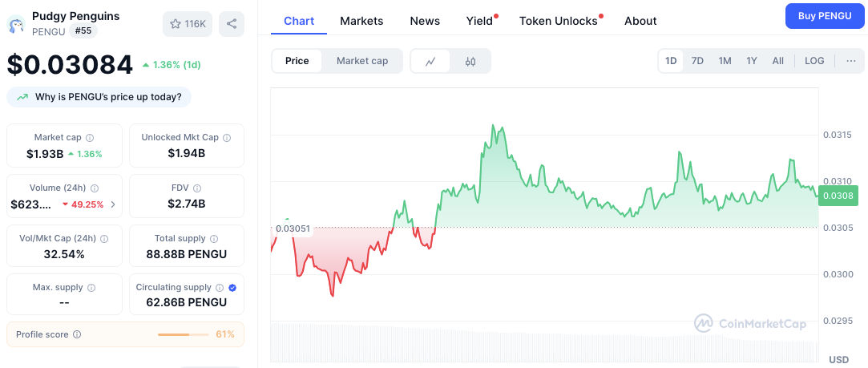
Task: Open the three-dots chart options menu
Action: (x=851, y=61)
